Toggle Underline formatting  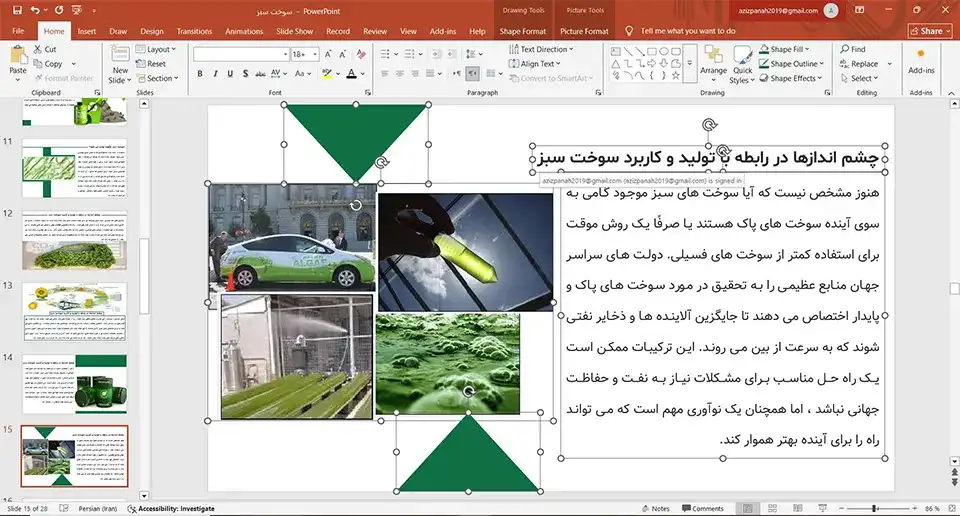[230, 73]
